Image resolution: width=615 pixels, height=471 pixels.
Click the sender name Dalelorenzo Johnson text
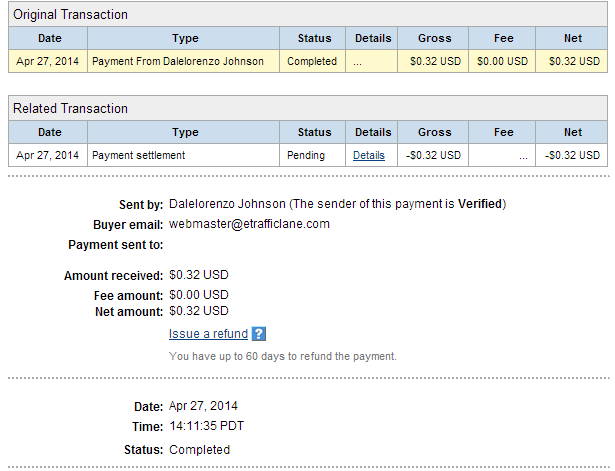click(227, 204)
